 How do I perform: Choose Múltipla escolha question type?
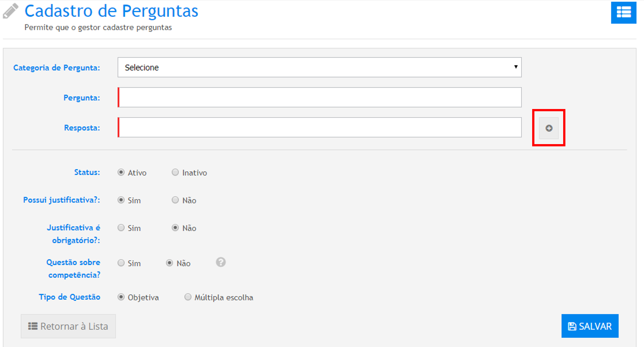pos(188,297)
